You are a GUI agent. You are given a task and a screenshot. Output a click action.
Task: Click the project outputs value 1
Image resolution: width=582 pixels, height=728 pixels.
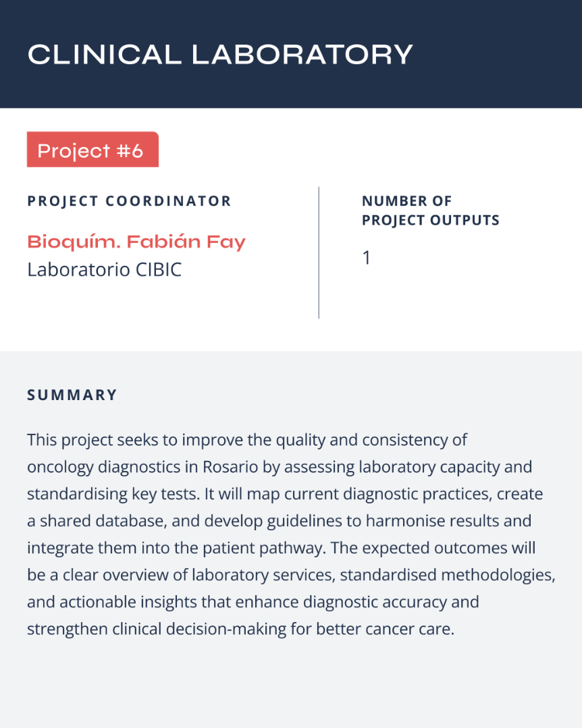[367, 258]
